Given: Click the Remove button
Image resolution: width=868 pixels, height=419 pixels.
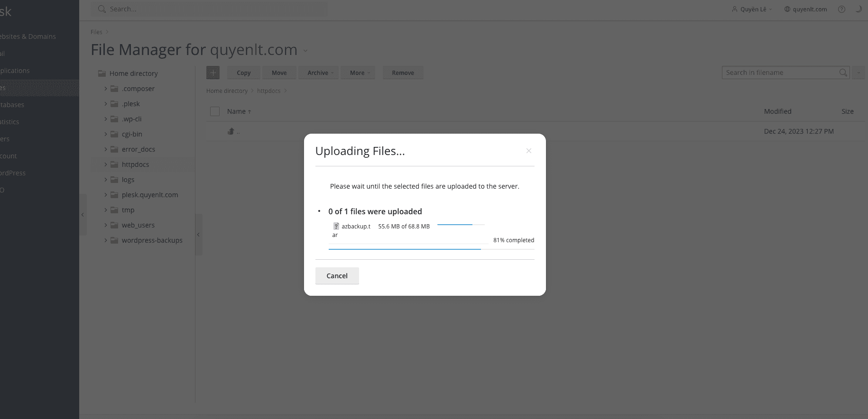Looking at the screenshot, I should point(403,73).
